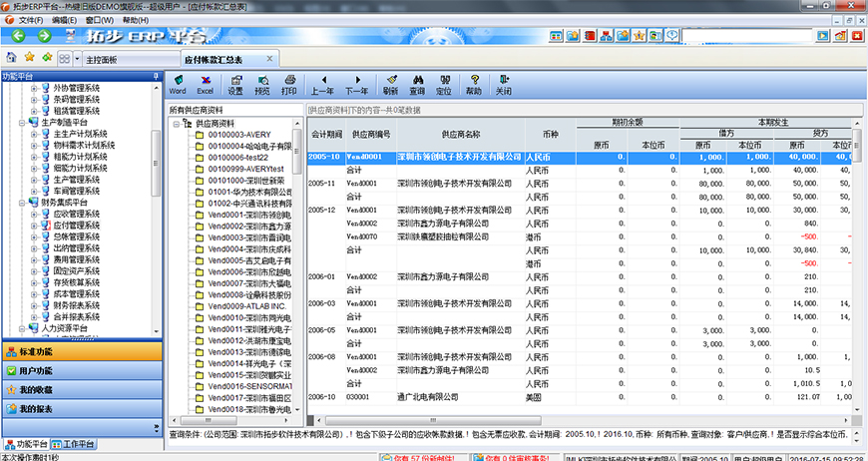Click the 预览 print preview icon
The height and width of the screenshot is (461, 868).
(262, 84)
